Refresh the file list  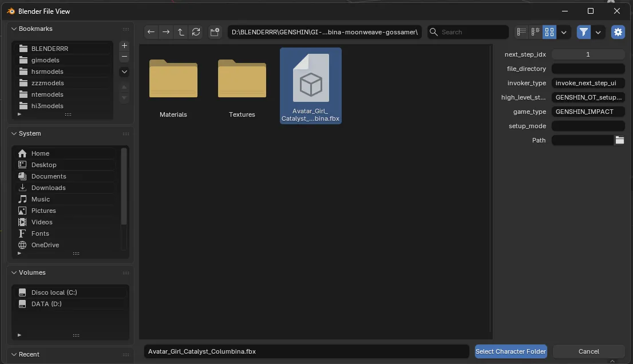tap(196, 32)
